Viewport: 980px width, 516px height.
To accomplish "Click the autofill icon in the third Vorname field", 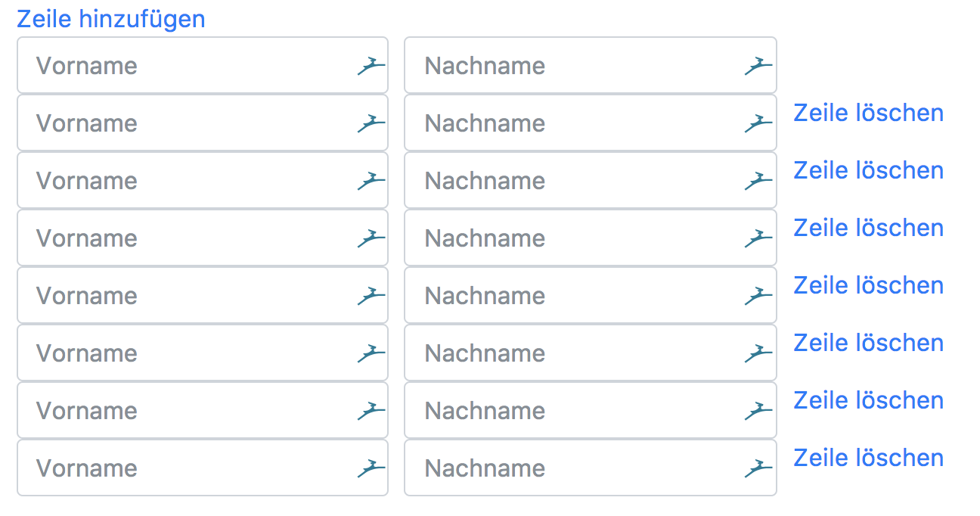I will tap(371, 181).
